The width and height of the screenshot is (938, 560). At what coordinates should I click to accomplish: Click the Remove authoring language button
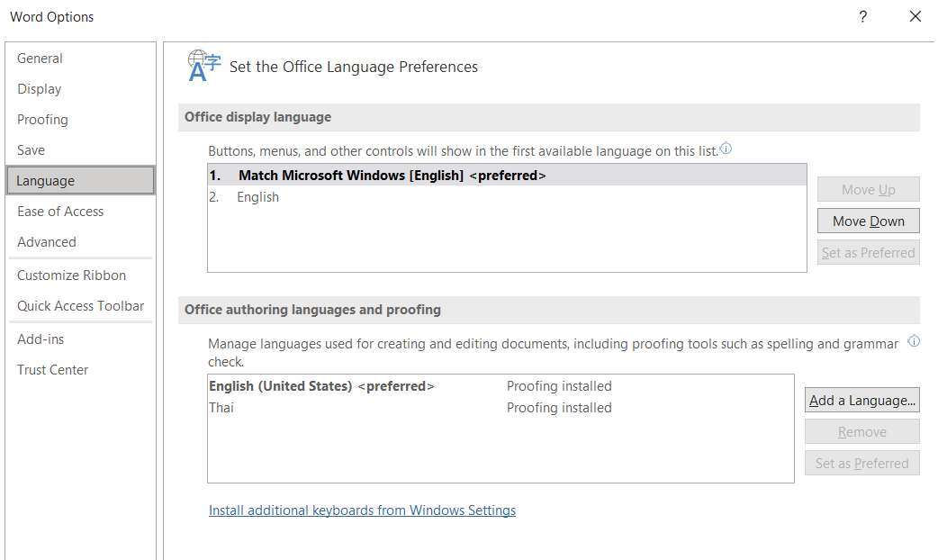click(x=862, y=432)
